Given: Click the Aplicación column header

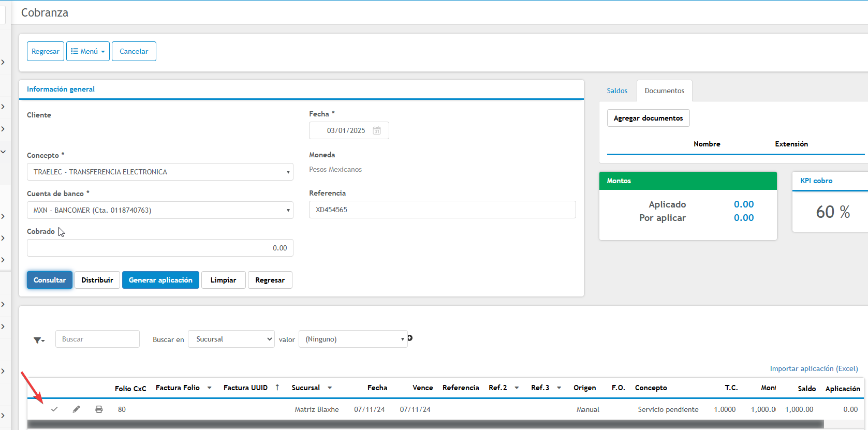Looking at the screenshot, I should click(843, 389).
